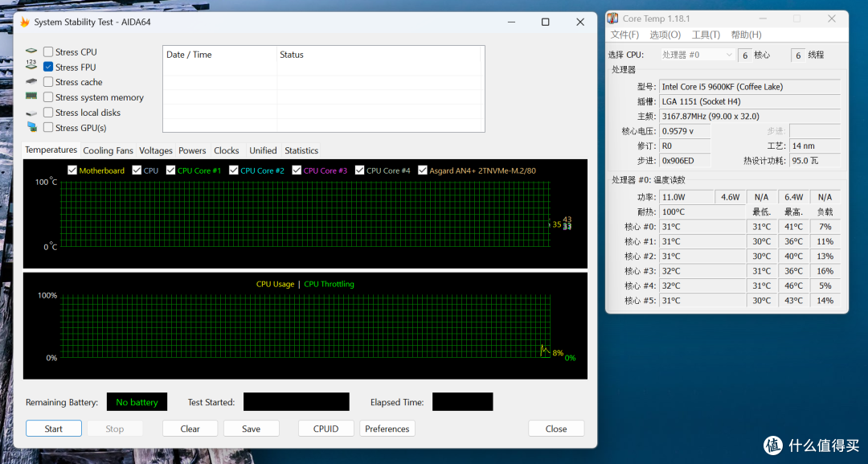Minimize the AIDA64 System Stability Test window

click(x=511, y=23)
